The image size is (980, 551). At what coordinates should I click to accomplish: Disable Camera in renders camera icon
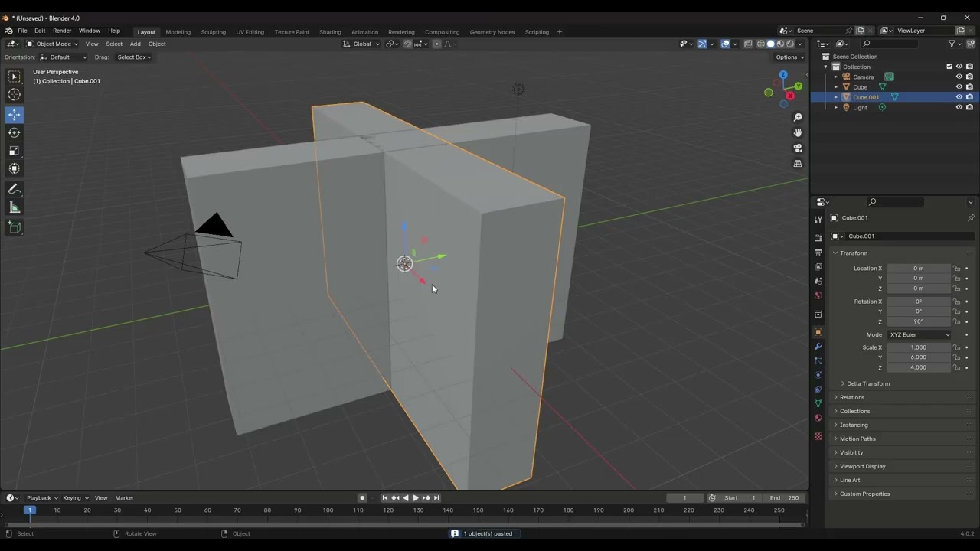click(x=969, y=77)
